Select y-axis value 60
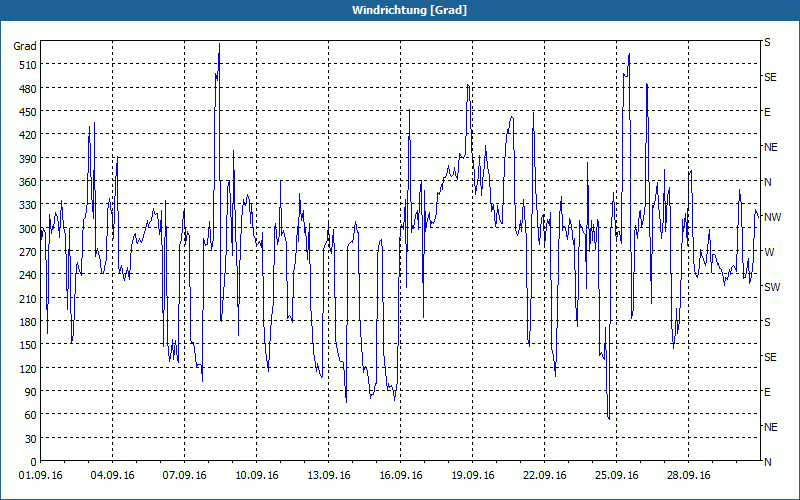This screenshot has height=500, width=800. [31, 415]
